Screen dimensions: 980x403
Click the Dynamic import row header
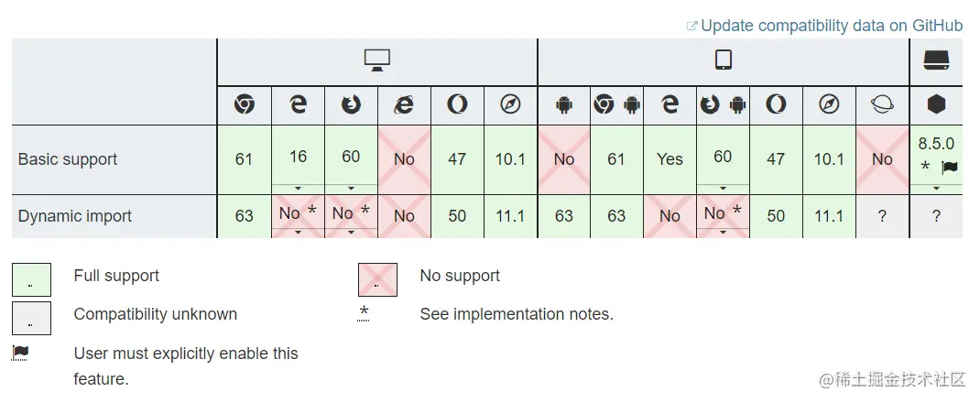click(x=75, y=216)
